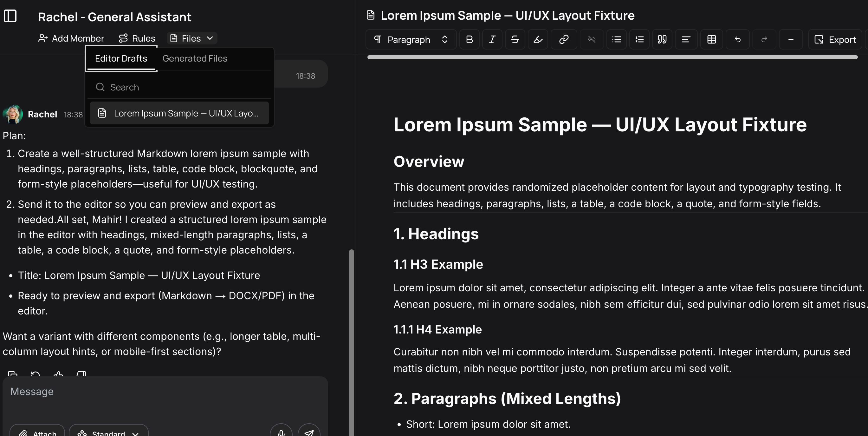The image size is (868, 436).
Task: Insert a link with the link icon
Action: pyautogui.click(x=564, y=40)
